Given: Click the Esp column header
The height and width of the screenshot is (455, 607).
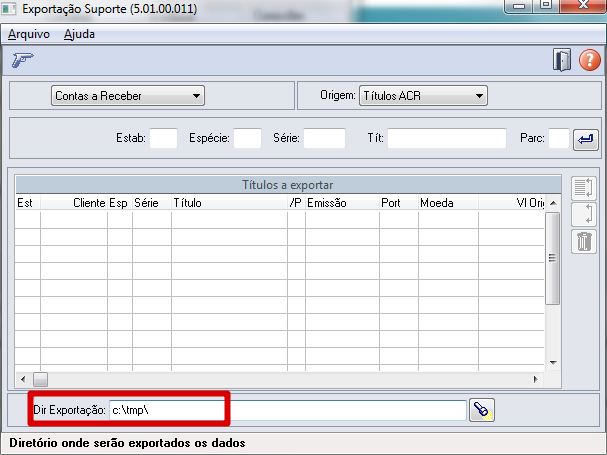Looking at the screenshot, I should [120, 203].
